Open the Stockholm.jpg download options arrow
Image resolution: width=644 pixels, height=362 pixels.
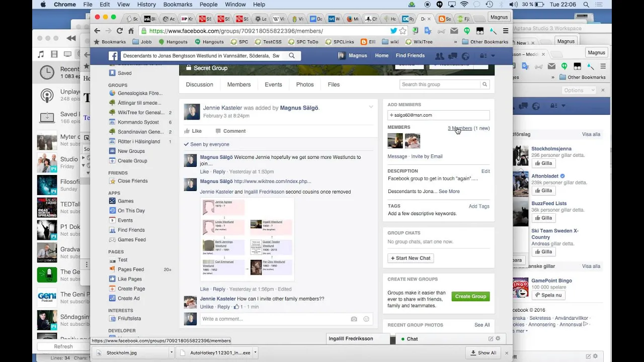(x=172, y=352)
